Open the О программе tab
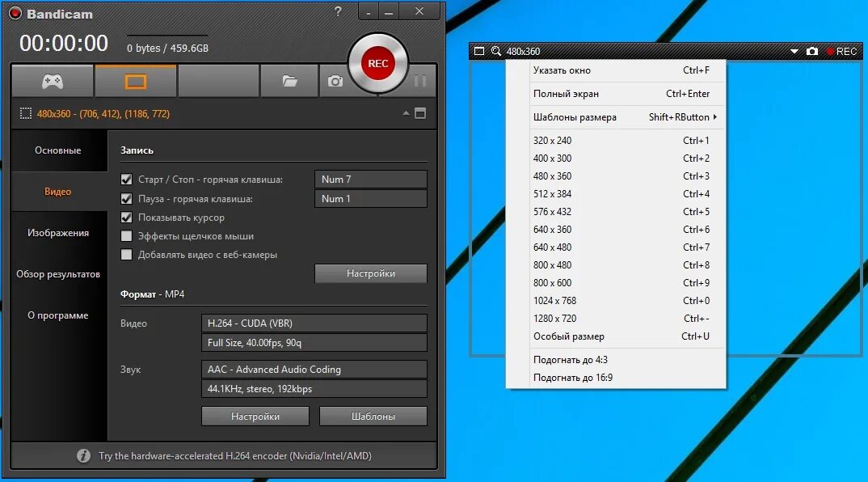Viewport: 868px width, 482px height. click(x=58, y=315)
